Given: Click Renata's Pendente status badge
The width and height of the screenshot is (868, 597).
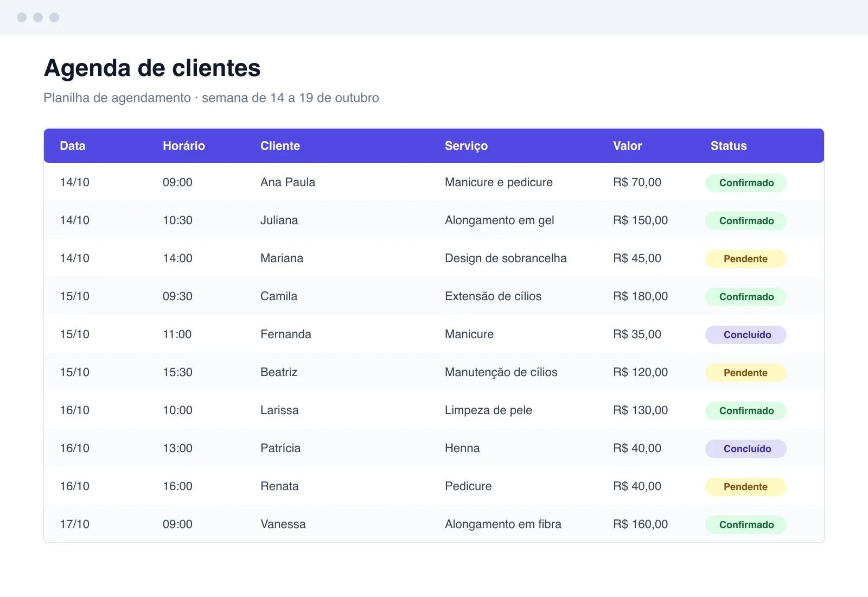Looking at the screenshot, I should [x=746, y=487].
